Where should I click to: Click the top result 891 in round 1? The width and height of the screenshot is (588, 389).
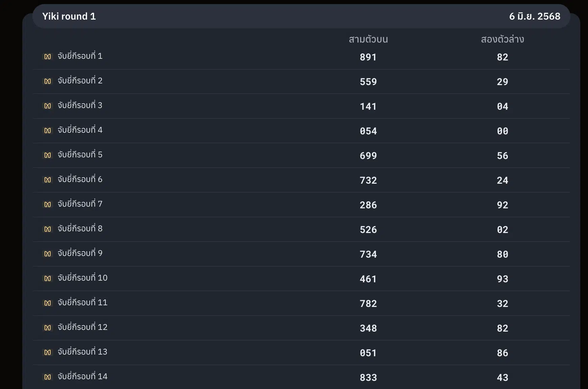(x=368, y=57)
